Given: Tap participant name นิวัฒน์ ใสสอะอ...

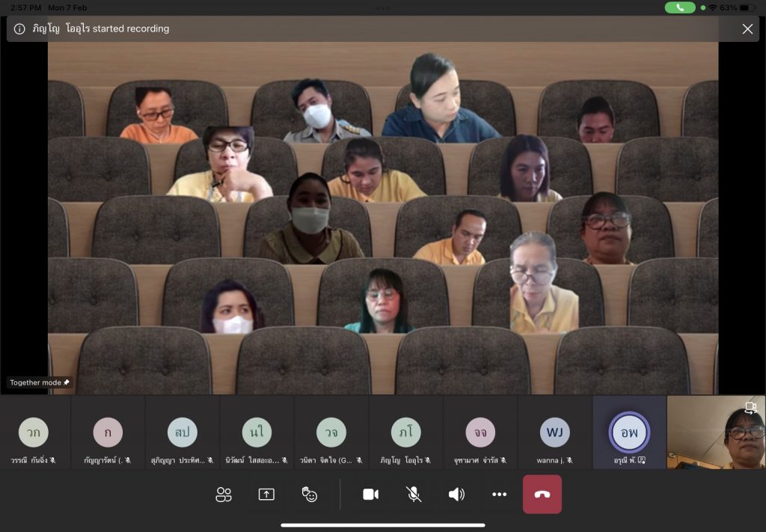Looking at the screenshot, I should (x=252, y=460).
